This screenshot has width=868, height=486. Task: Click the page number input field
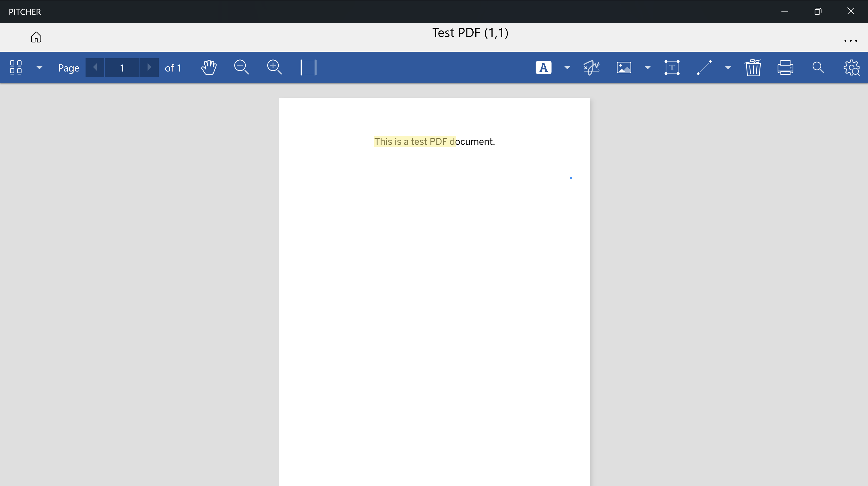point(122,68)
